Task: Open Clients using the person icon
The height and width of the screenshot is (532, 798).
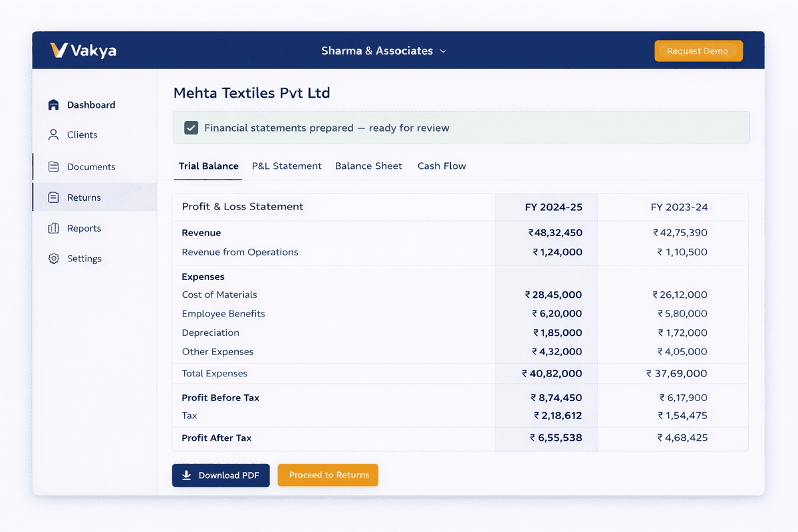Action: (53, 134)
